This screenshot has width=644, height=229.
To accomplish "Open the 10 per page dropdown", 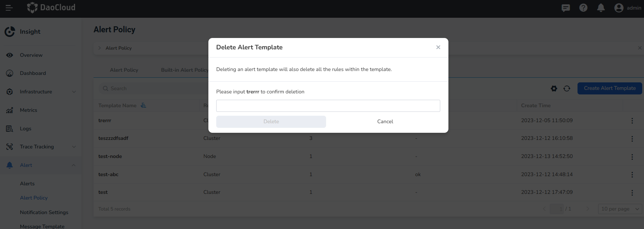I will (620, 209).
